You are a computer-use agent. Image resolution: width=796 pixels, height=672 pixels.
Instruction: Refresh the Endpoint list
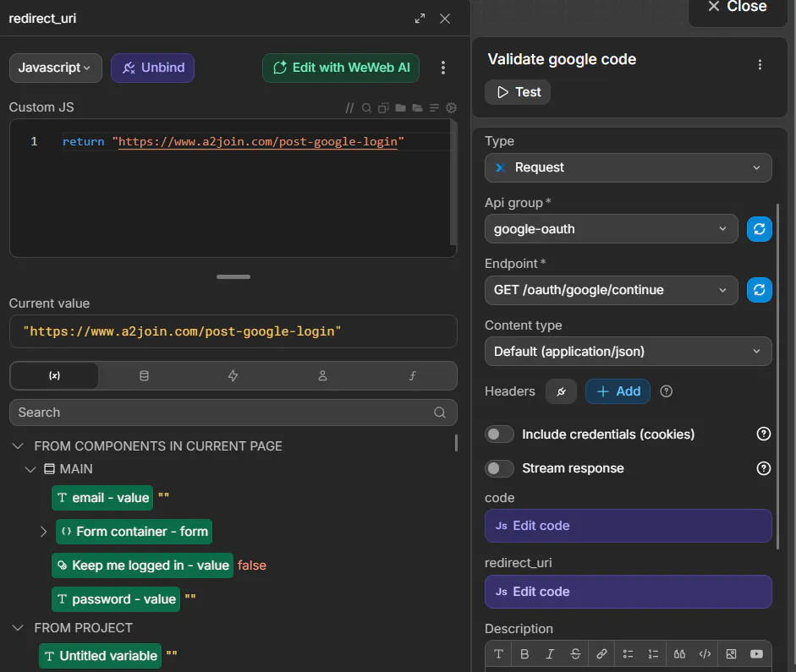click(x=759, y=290)
